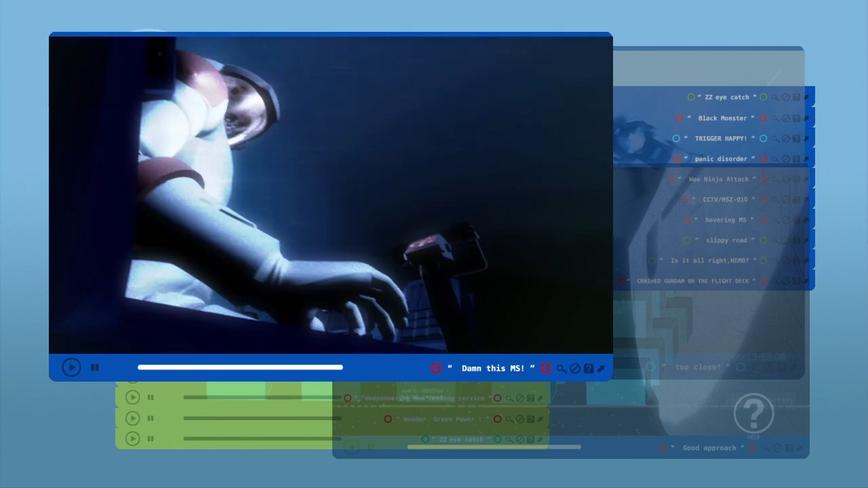Open the "TRIGGER HAPPY!" clip entry
Image resolution: width=868 pixels, height=488 pixels.
click(720, 138)
